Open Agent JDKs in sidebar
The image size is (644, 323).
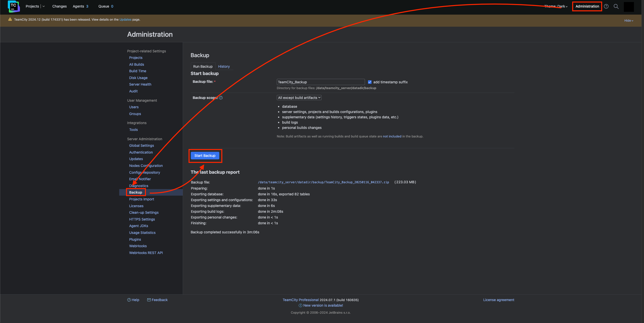[139, 226]
